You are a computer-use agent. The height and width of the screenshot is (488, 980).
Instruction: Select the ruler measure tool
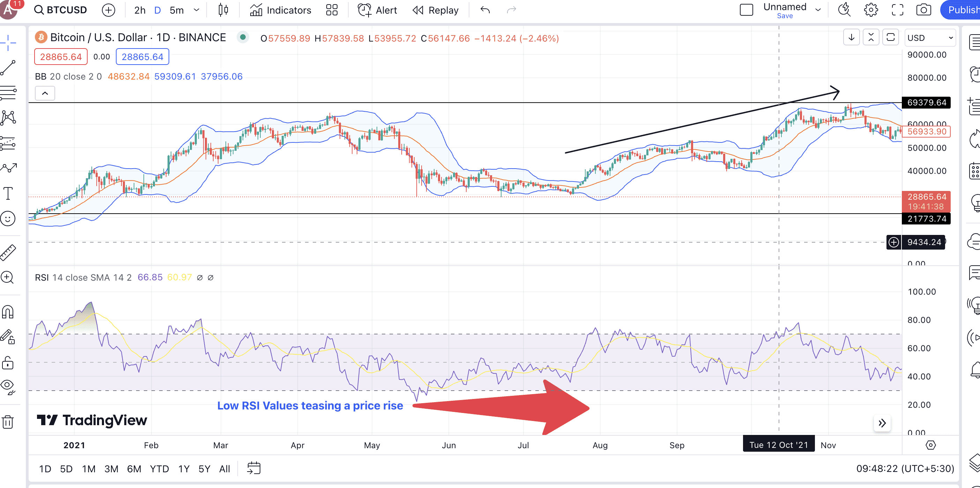pos(8,253)
